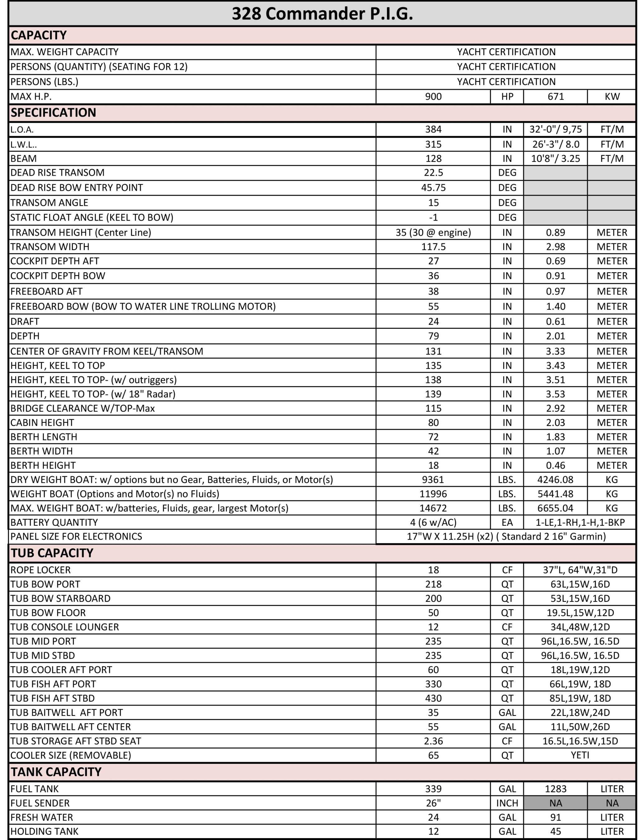Click the DEPTH metric value 2.01
The height and width of the screenshot is (840, 638).
pos(555,336)
